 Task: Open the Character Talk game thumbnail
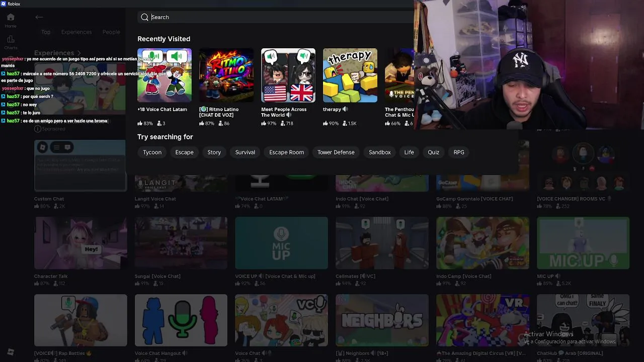point(80,243)
